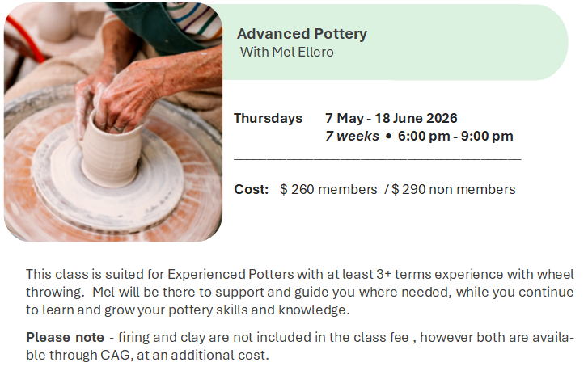This screenshot has width=588, height=379.
Task: Click the bold 'Cost:' label
Action: pyautogui.click(x=251, y=189)
